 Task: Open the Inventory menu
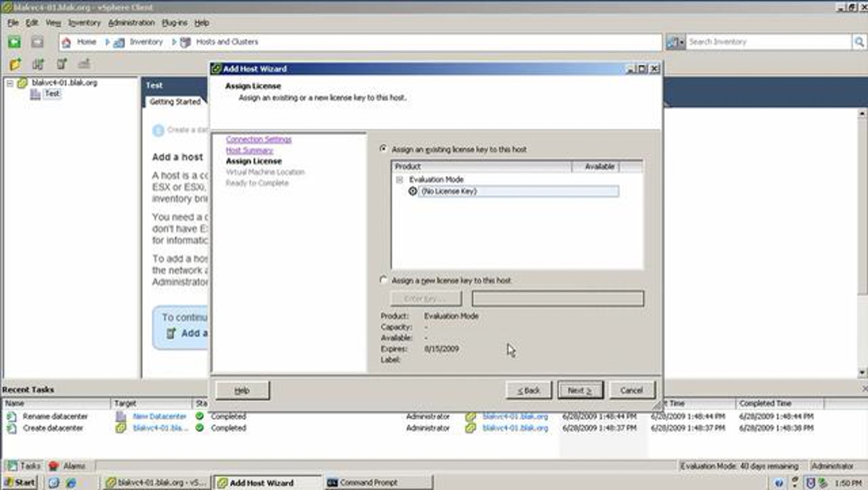84,23
